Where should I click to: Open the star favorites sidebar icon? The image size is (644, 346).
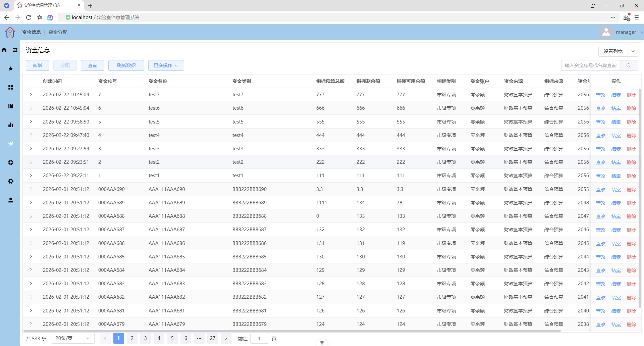[11, 68]
